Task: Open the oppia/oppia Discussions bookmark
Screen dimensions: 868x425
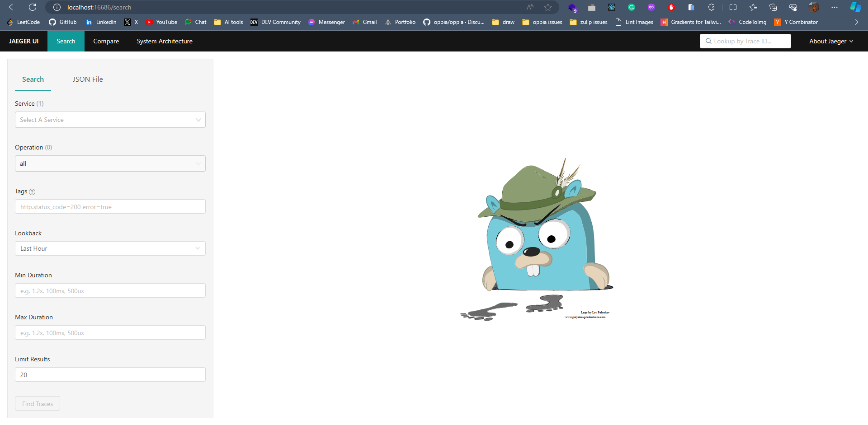Action: [453, 22]
